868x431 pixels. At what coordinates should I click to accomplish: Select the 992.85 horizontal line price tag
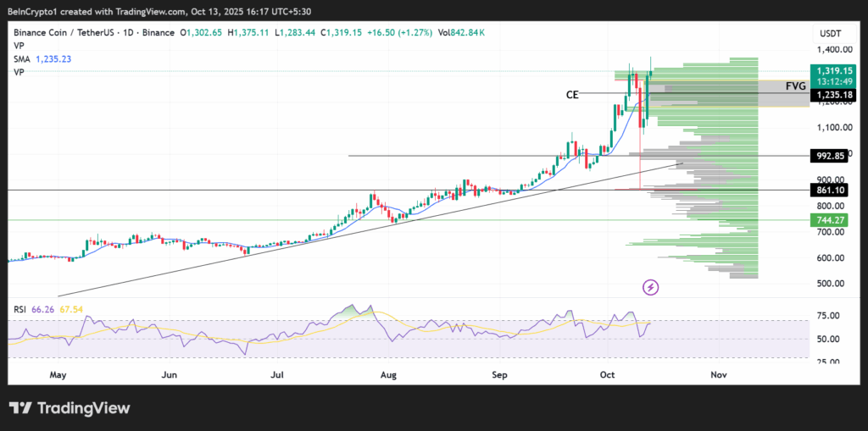831,156
